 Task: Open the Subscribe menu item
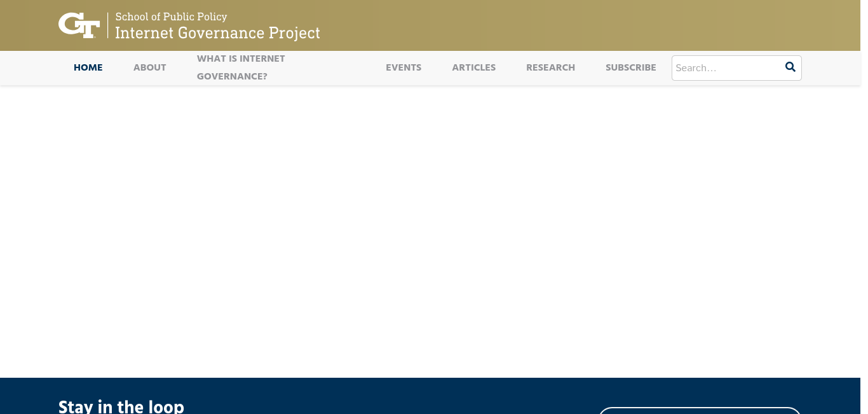pos(631,67)
